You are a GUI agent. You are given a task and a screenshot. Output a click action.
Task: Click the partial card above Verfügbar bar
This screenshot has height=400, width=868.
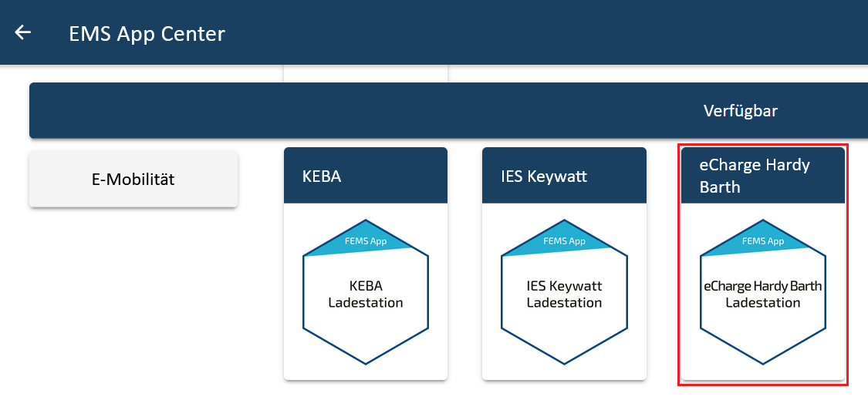(x=366, y=73)
